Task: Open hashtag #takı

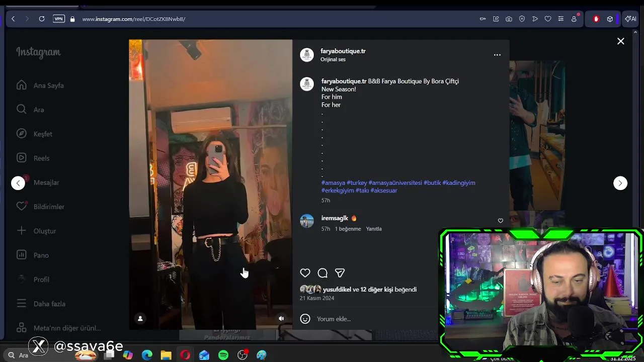Action: 362,191
